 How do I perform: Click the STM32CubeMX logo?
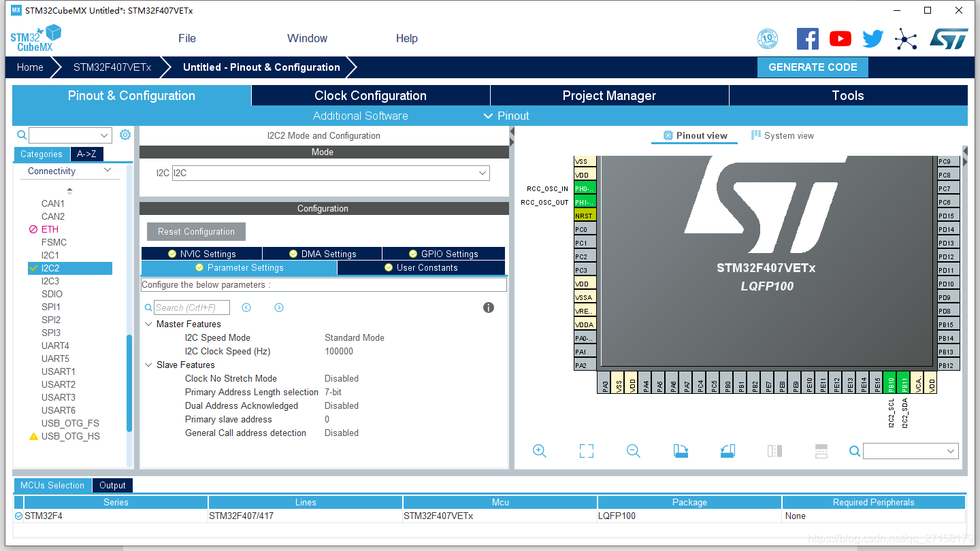36,38
